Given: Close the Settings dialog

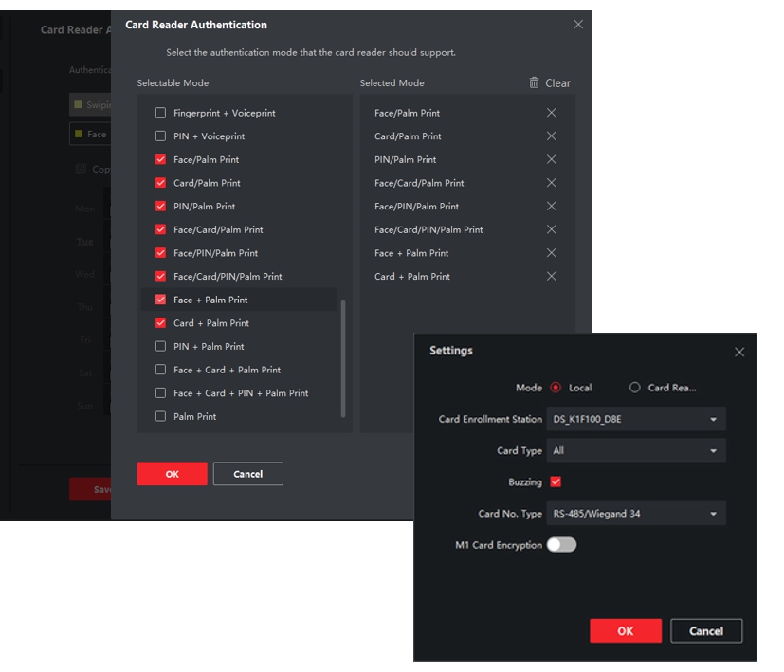Looking at the screenshot, I should 739,352.
